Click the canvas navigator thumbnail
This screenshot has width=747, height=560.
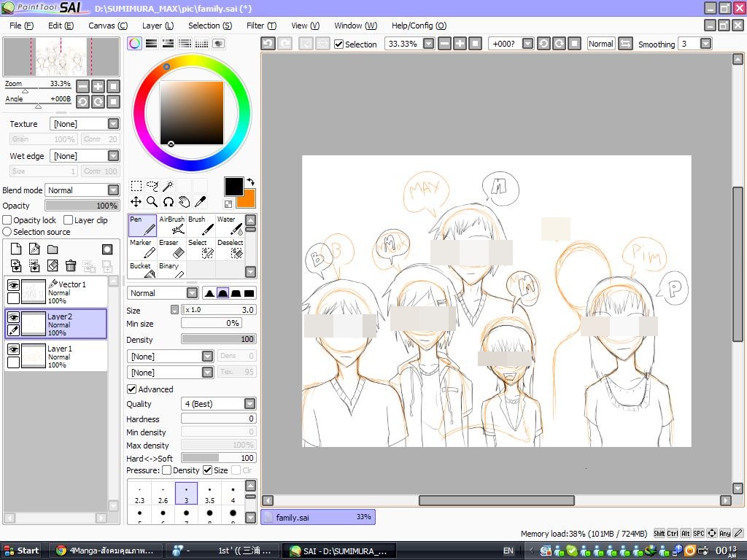pos(61,57)
